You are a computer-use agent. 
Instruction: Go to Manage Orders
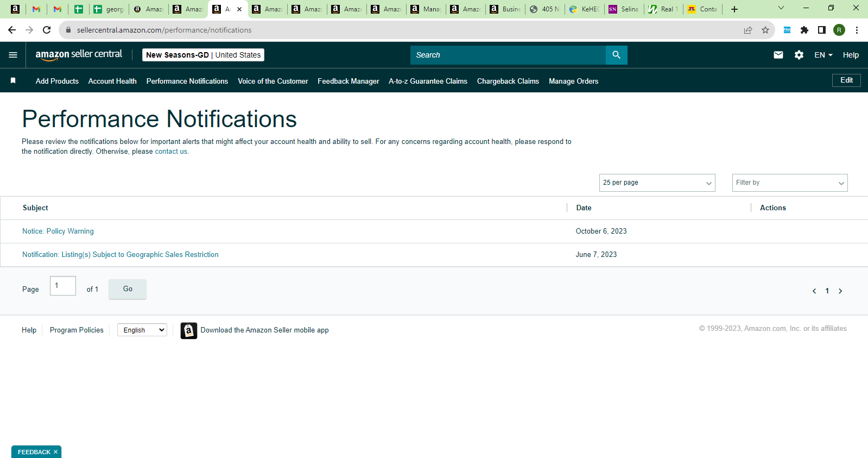point(574,81)
